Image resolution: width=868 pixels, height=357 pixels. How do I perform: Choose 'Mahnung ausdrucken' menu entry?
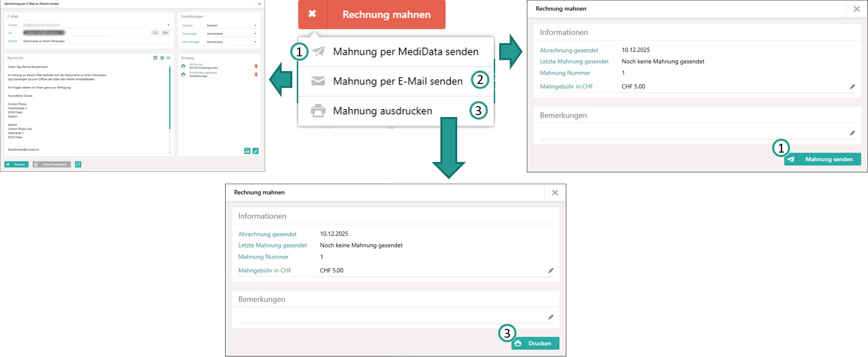point(395,111)
